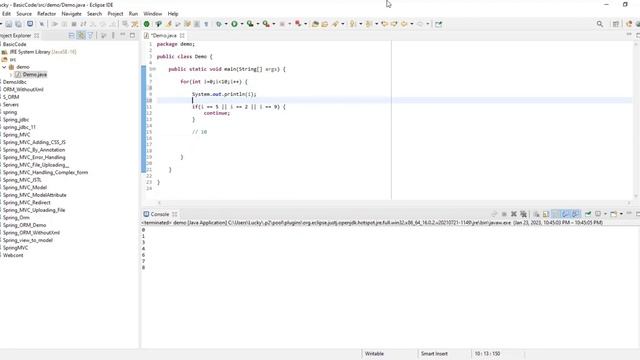Click the green Run button icon
The width and height of the screenshot is (640, 360).
tap(234, 24)
